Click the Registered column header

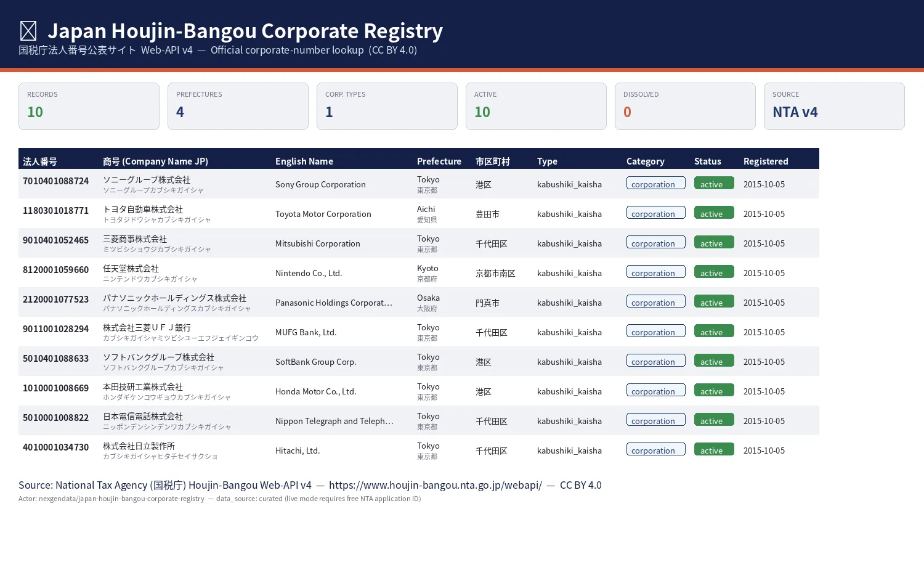coord(766,161)
